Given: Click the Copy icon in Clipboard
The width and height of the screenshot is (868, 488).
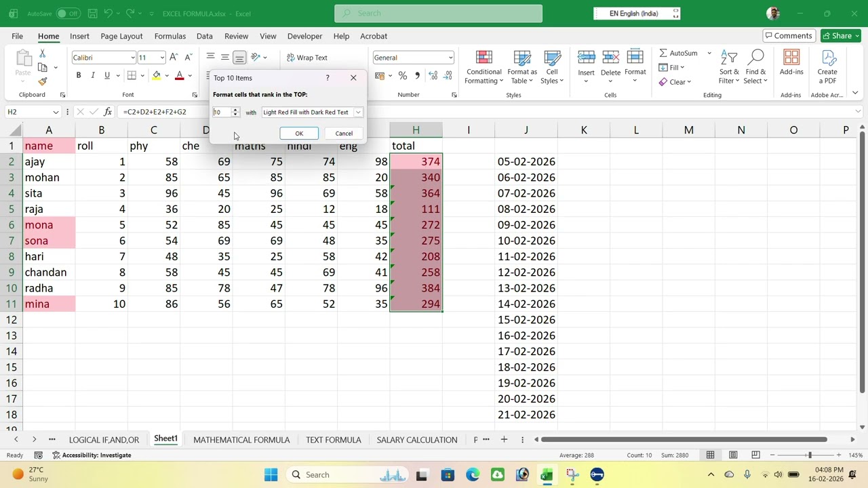Looking at the screenshot, I should point(42,68).
